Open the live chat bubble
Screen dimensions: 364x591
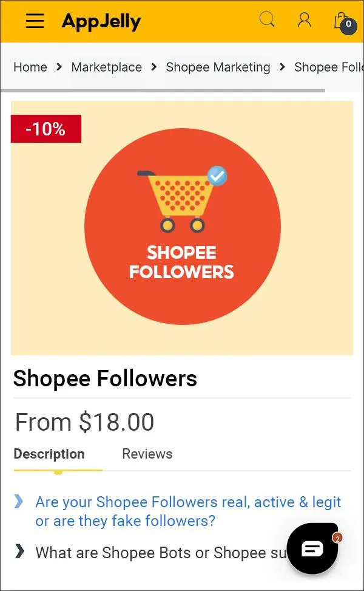312,548
